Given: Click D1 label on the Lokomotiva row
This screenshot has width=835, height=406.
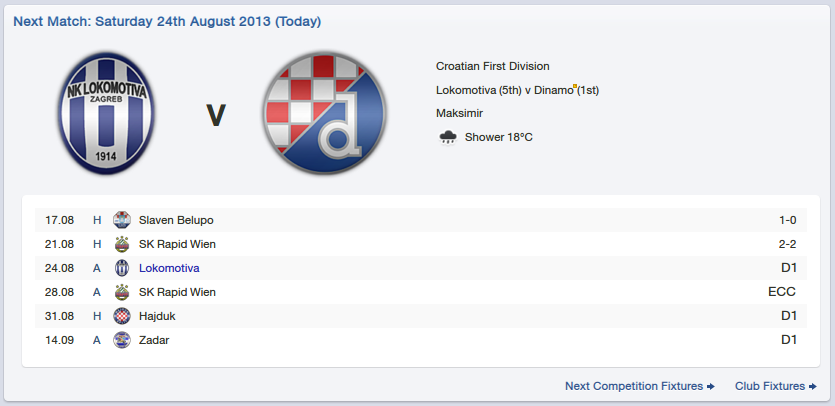Looking at the screenshot, I should [x=789, y=268].
